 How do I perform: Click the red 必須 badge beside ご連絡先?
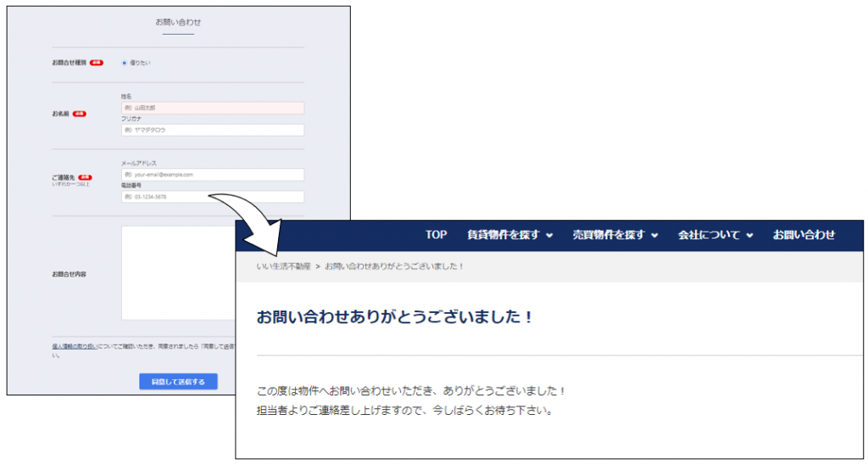coord(85,177)
